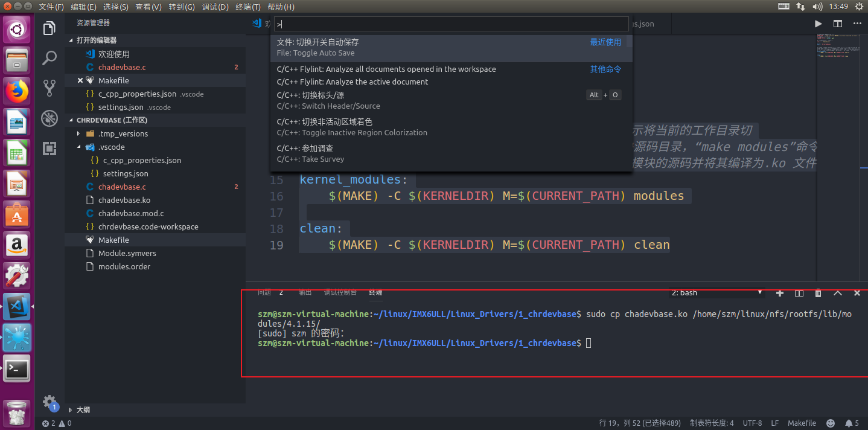
Task: Open Firefox from the Ubuntu dock
Action: coord(17,91)
